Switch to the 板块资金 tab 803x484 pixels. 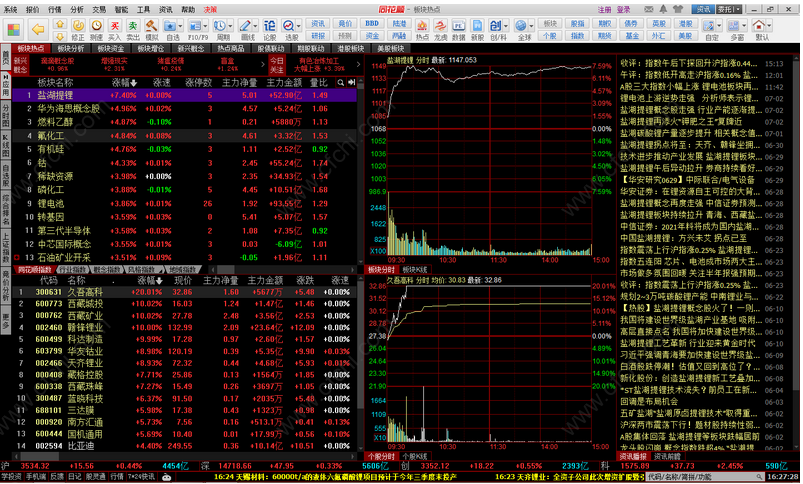111,49
